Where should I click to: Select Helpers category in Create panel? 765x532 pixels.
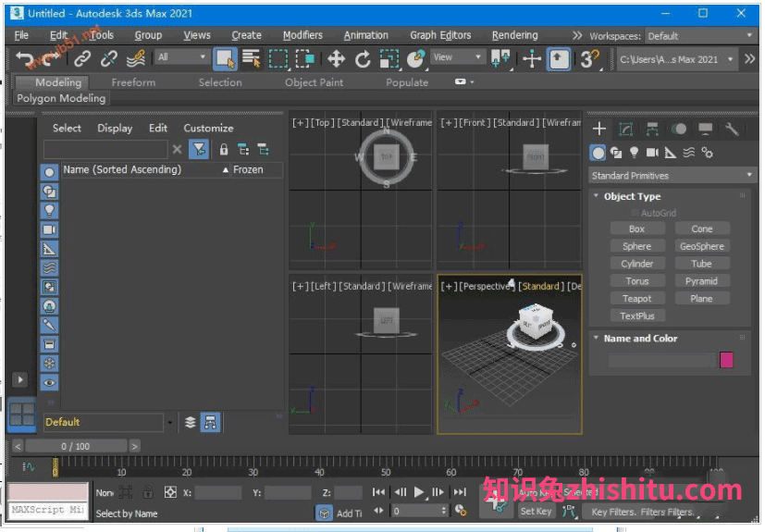[x=671, y=153]
